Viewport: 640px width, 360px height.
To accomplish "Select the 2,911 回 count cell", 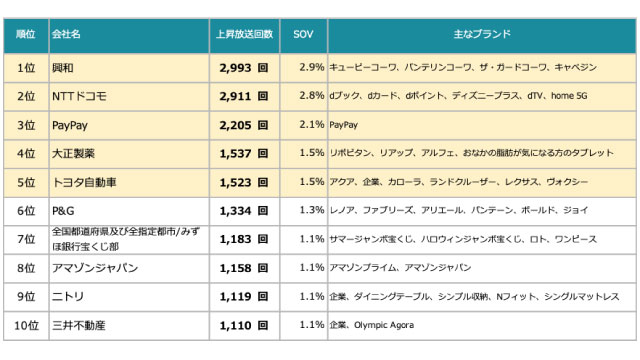I will coord(244,97).
